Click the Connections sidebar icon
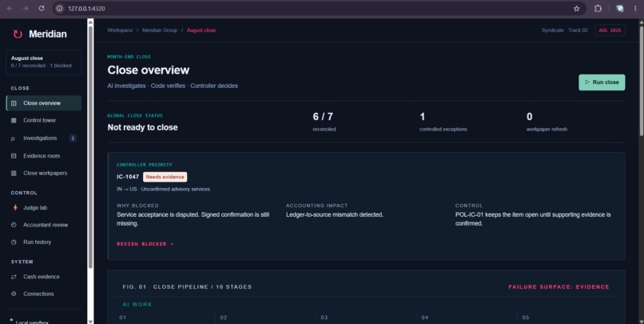 point(14,294)
